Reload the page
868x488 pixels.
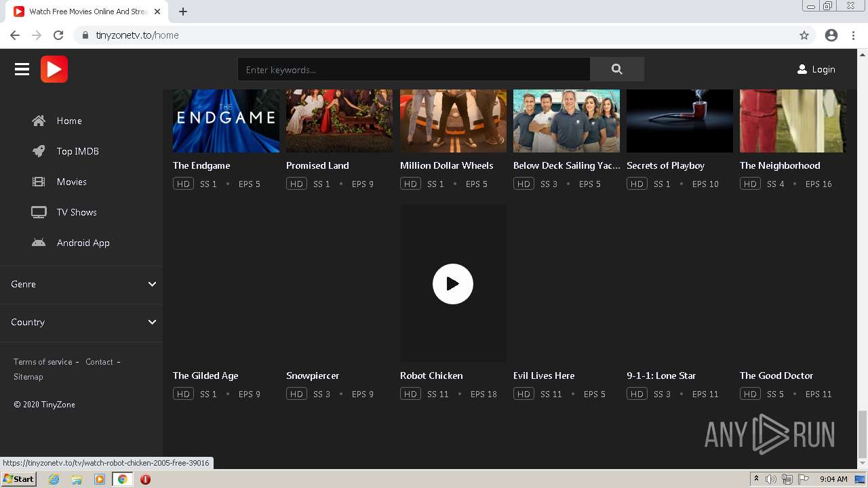[x=58, y=35]
